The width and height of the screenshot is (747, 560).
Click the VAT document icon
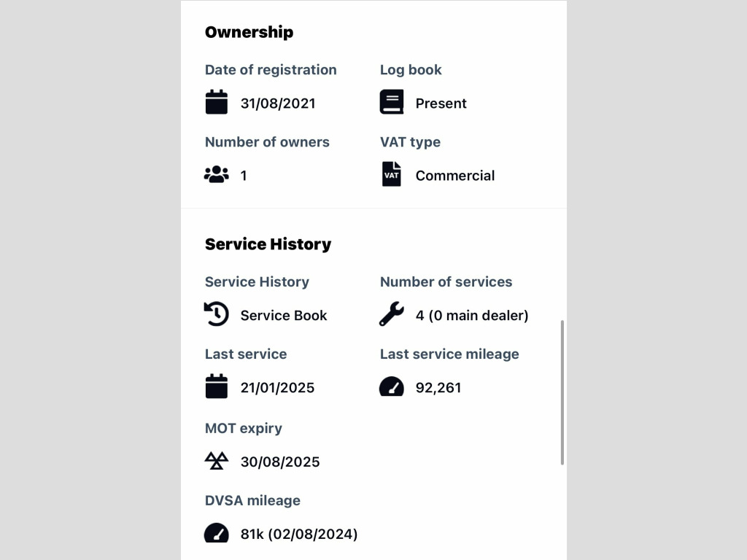coord(391,174)
